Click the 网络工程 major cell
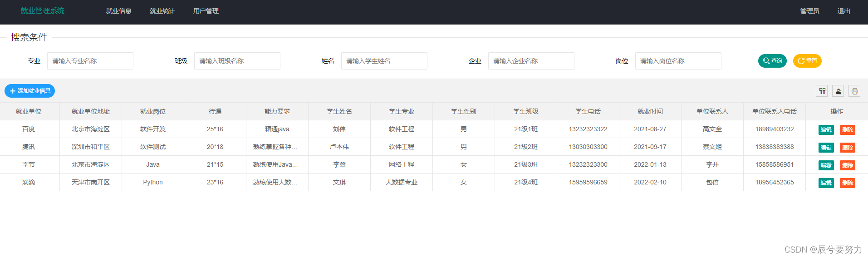 point(402,164)
